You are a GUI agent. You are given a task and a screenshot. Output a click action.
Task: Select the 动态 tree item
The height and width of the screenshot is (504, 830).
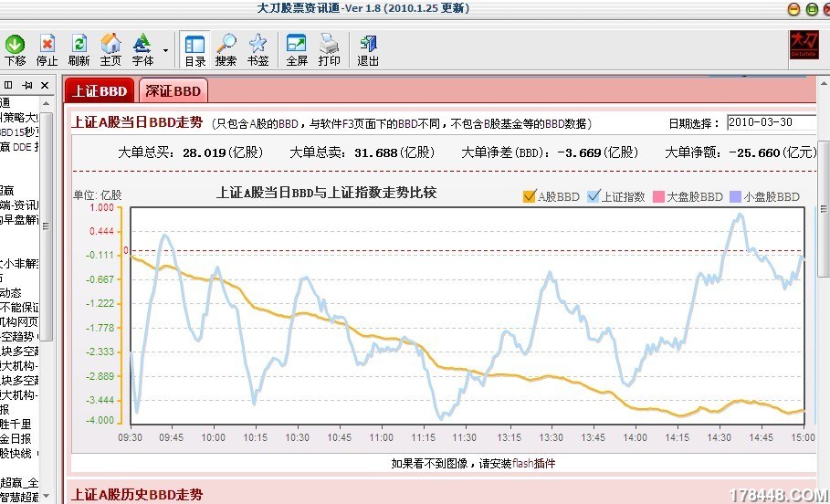click(11, 292)
